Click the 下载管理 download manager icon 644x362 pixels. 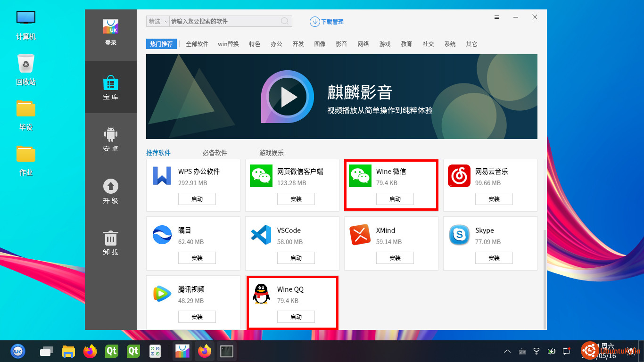click(x=314, y=22)
